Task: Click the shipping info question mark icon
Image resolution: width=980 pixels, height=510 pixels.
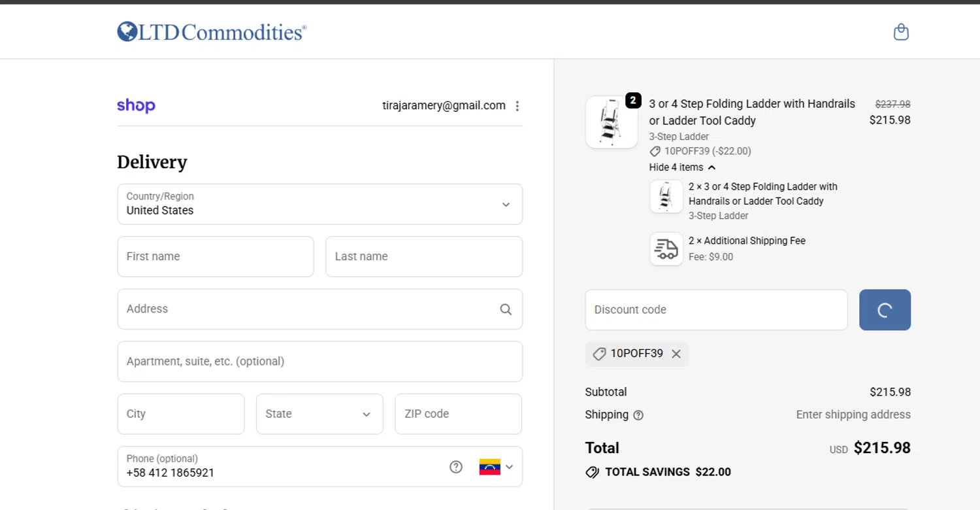Action: click(638, 415)
